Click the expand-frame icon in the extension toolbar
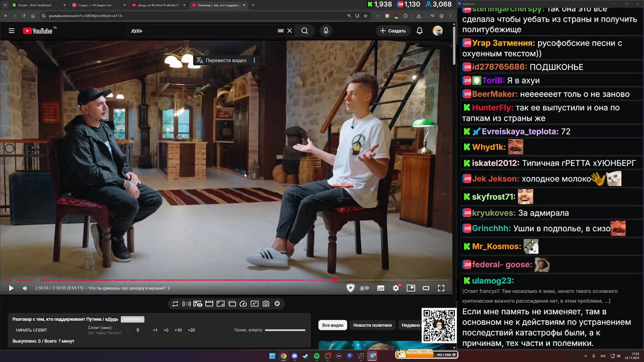The width and height of the screenshot is (644, 362). 220,304
